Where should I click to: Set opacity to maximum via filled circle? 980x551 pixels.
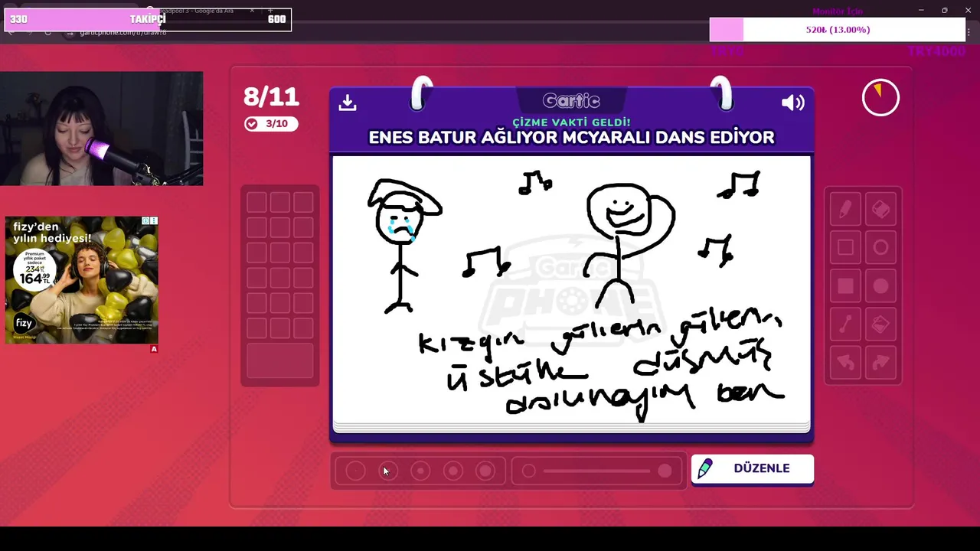(x=665, y=471)
